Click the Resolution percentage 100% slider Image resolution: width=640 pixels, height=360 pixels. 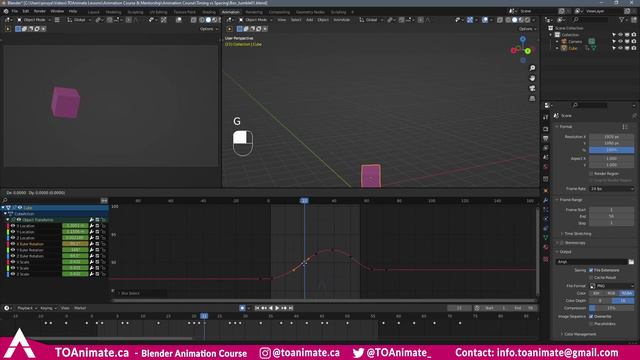(611, 150)
